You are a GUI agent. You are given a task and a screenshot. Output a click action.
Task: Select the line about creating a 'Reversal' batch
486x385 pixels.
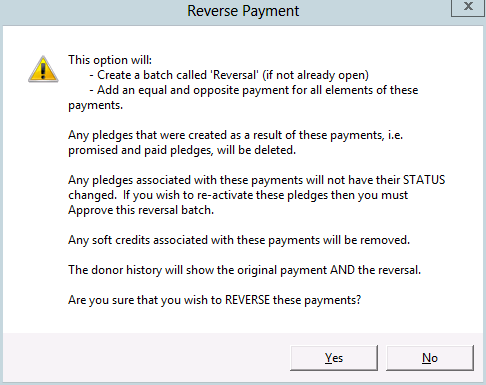click(x=229, y=75)
